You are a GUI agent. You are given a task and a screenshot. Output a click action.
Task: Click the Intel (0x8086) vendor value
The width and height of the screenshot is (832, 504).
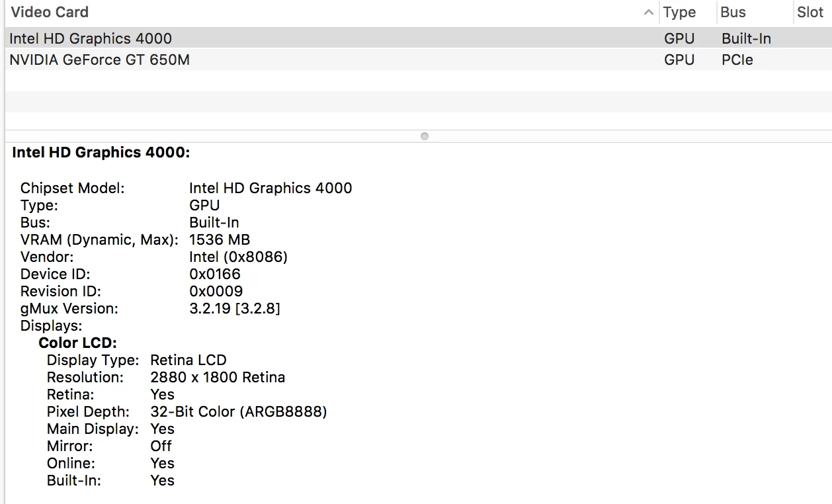tap(238, 257)
